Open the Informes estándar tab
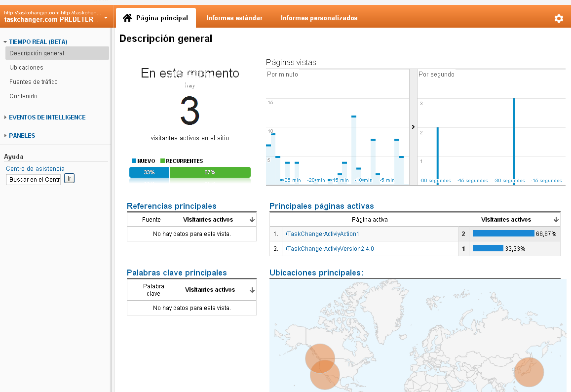The image size is (571, 392). point(234,18)
